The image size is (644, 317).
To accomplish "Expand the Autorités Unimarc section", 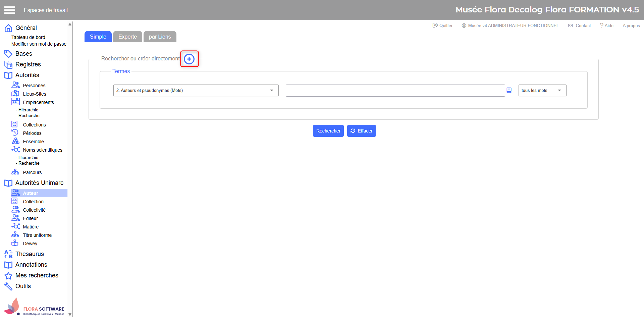I will point(39,183).
